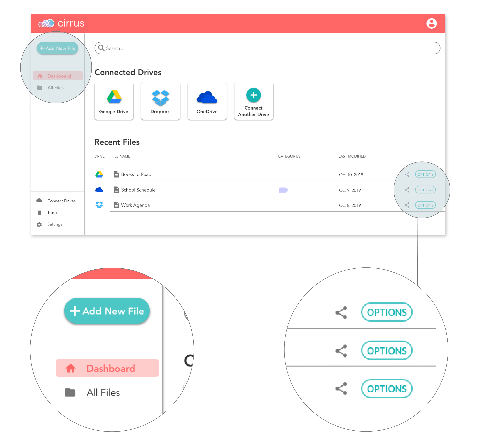Share the School Schedule file
Image resolution: width=478 pixels, height=448 pixels.
(x=407, y=190)
